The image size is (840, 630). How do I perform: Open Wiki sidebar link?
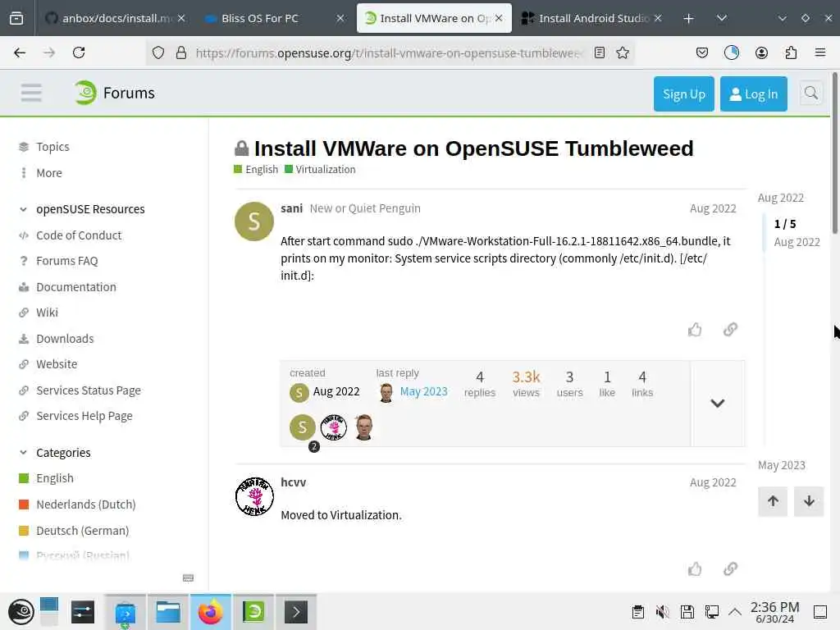pos(47,313)
